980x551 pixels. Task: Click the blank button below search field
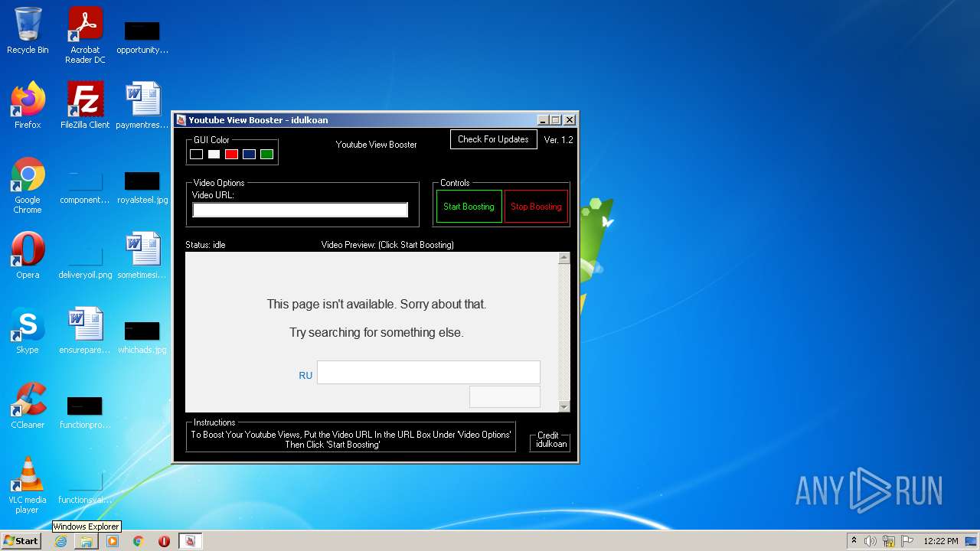(x=505, y=396)
